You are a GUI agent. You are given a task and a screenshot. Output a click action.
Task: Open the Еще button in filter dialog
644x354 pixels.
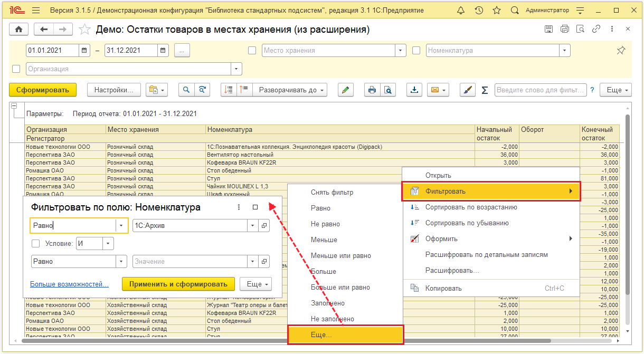coord(255,284)
